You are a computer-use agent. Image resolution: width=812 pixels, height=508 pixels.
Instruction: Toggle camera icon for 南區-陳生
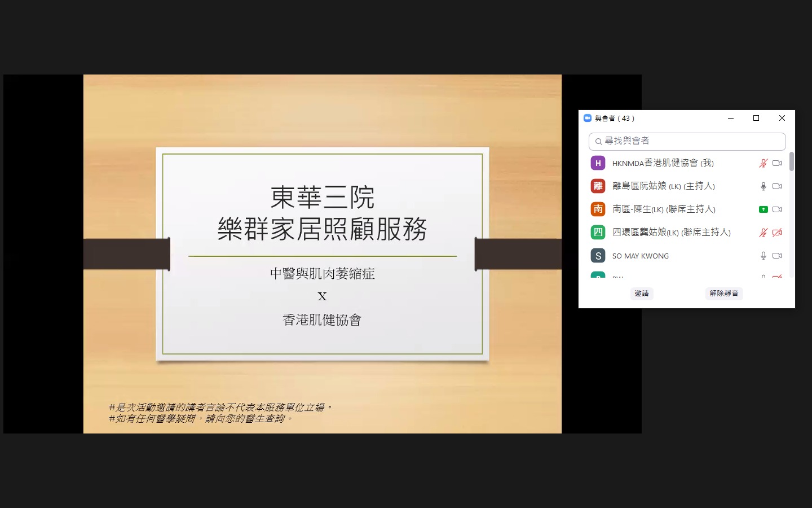point(777,209)
